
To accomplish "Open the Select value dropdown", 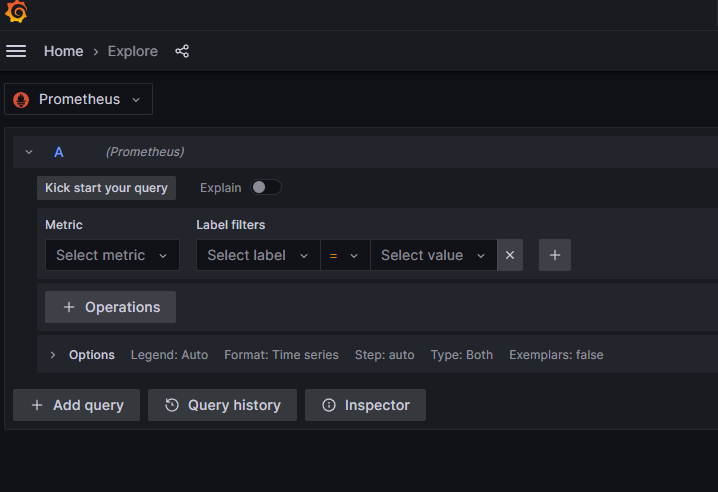I will point(433,255).
